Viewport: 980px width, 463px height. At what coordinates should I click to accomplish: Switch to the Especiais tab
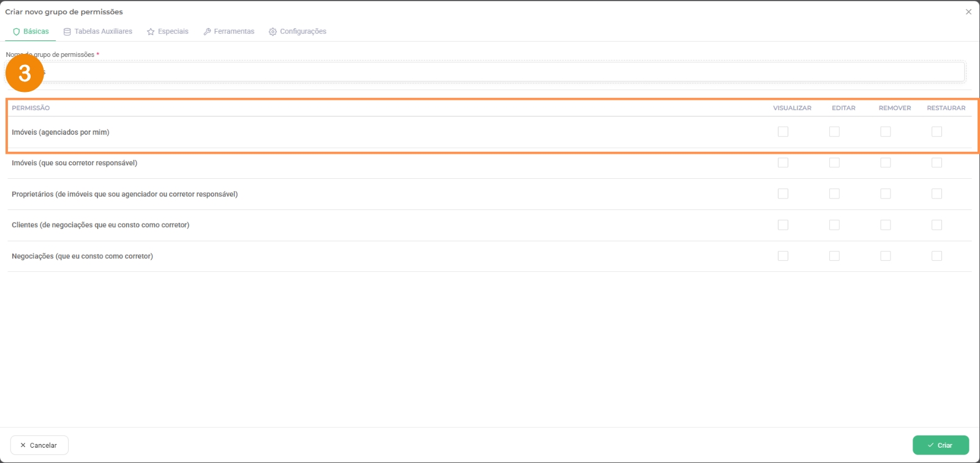pyautogui.click(x=173, y=31)
